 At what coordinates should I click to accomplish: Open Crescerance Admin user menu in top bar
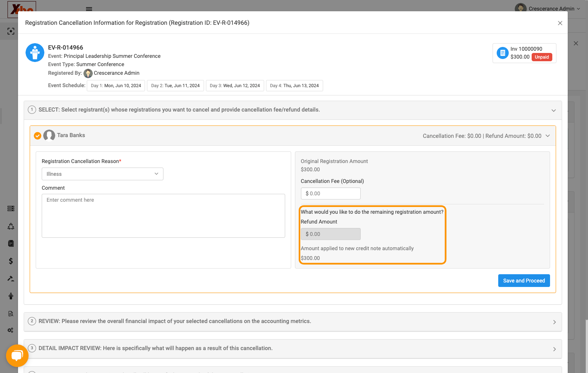[547, 8]
